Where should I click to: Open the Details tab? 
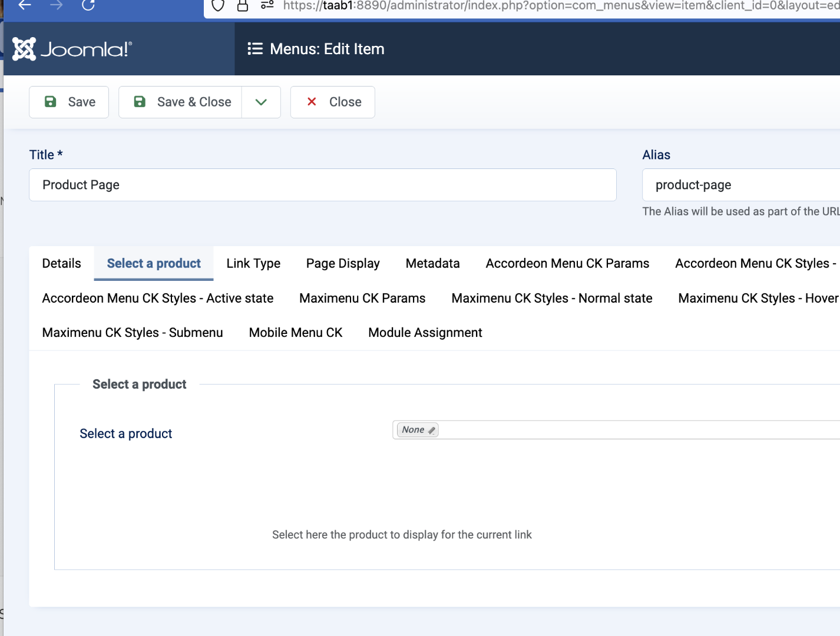click(x=62, y=263)
